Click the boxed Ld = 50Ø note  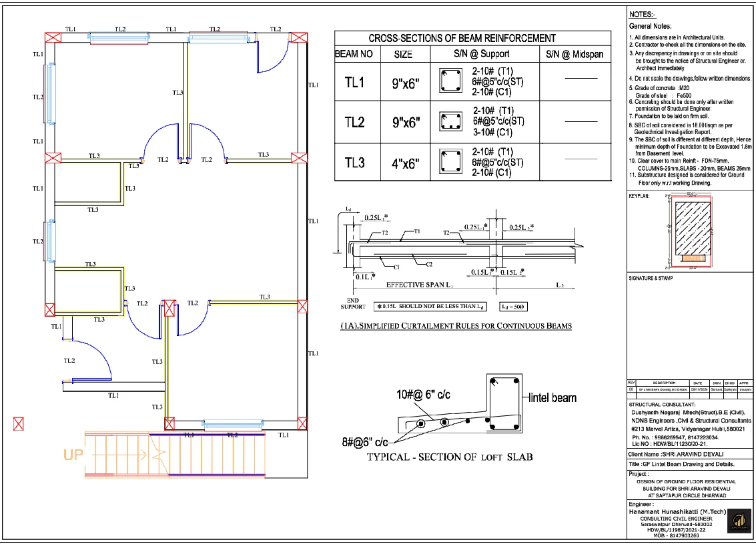[x=512, y=307]
